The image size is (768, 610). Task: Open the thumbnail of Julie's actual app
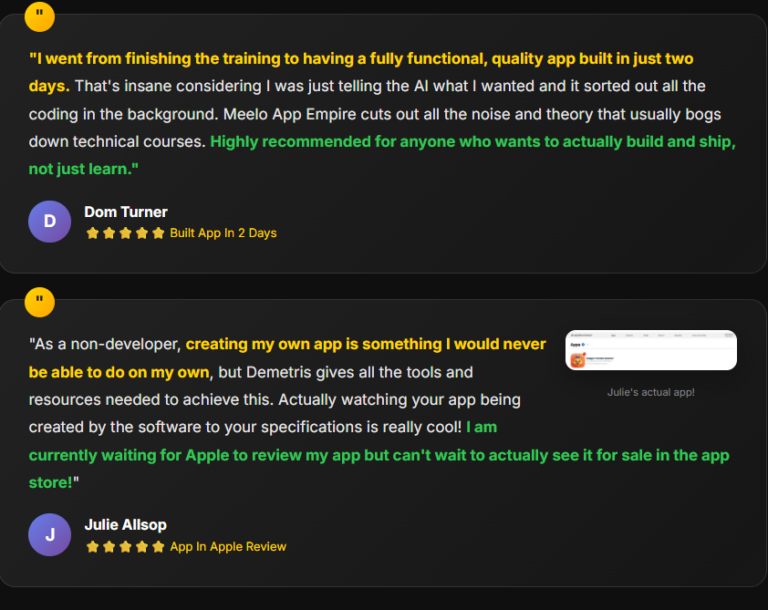651,350
